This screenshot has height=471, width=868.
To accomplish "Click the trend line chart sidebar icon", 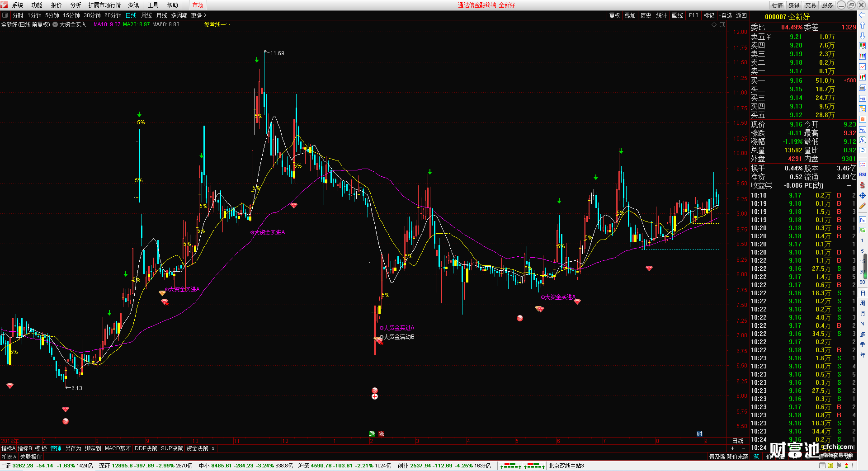I will point(863,66).
